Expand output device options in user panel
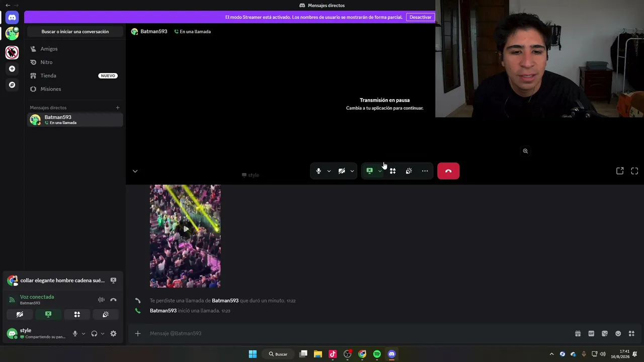 (x=103, y=333)
